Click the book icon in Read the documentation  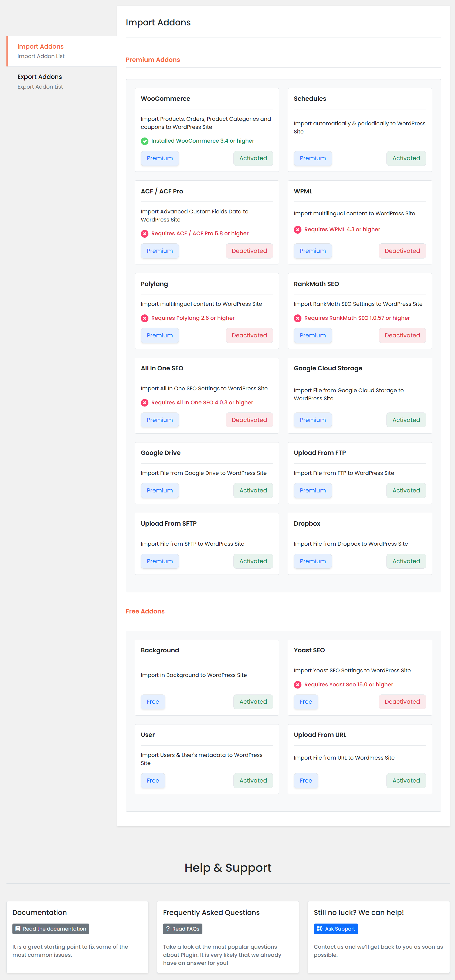pyautogui.click(x=18, y=929)
